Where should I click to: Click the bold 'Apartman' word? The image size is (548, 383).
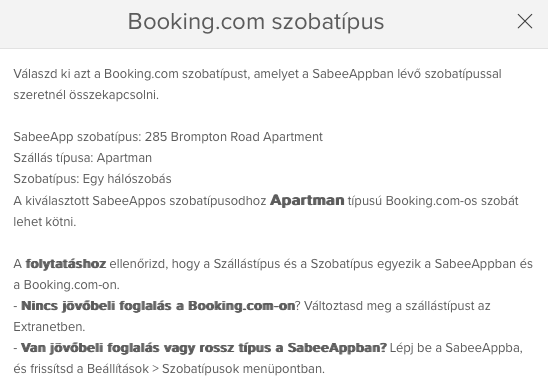point(307,200)
